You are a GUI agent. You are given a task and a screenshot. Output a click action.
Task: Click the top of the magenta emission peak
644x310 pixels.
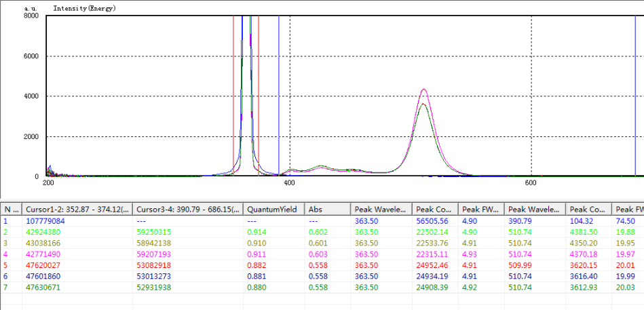point(424,90)
